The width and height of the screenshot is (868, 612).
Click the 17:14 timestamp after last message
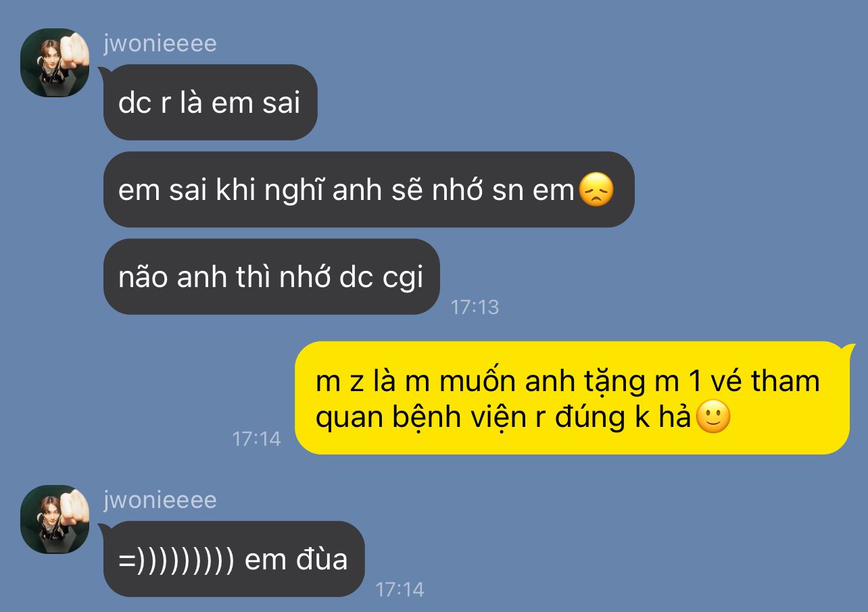pyautogui.click(x=400, y=590)
